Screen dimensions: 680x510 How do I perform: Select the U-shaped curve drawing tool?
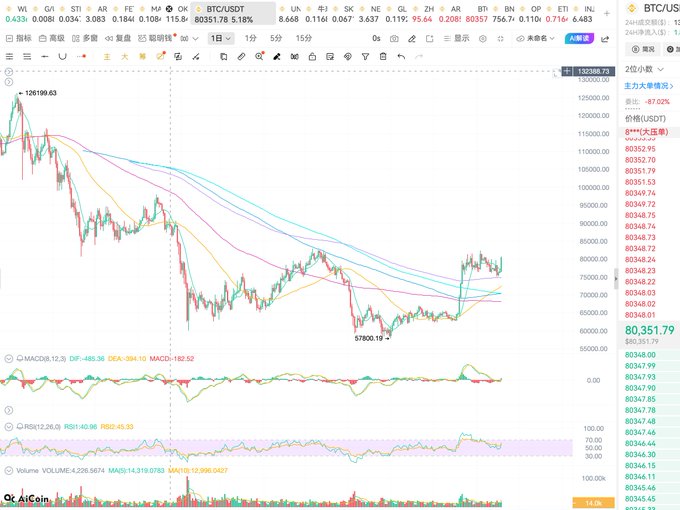[62, 56]
